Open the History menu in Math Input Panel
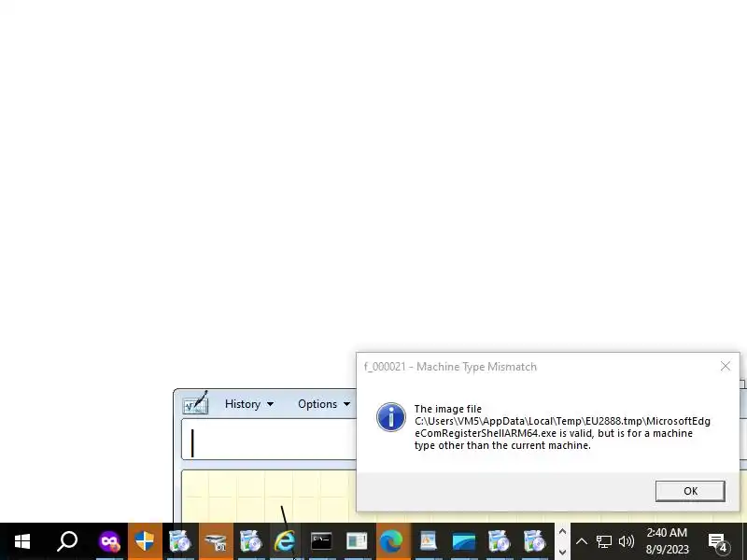This screenshot has height=560, width=747. coord(249,404)
